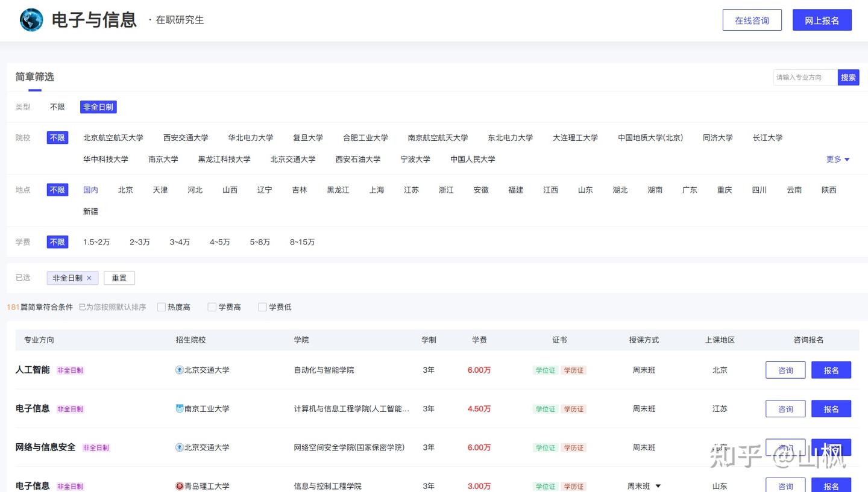Select 不限 in the 学费 filter
The height and width of the screenshot is (492, 868).
(57, 242)
